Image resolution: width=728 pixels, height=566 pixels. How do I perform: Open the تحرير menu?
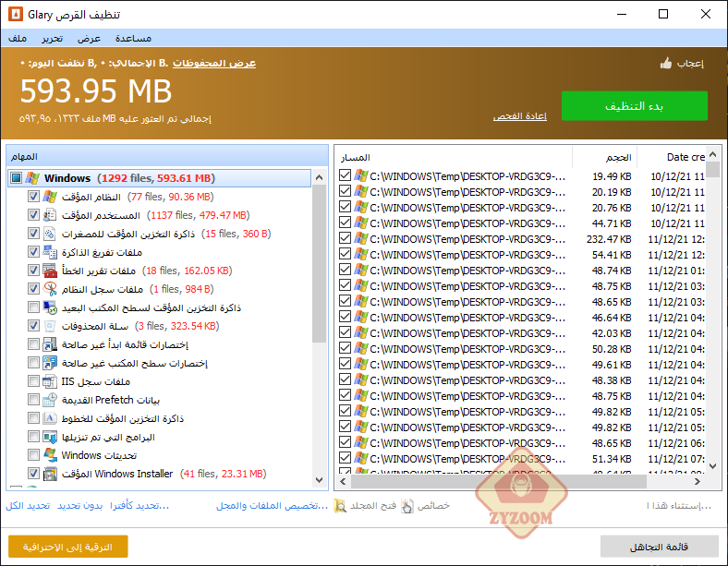(x=52, y=39)
